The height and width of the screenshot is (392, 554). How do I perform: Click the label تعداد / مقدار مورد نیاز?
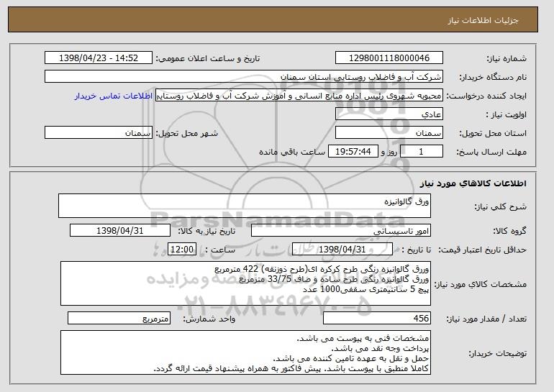pyautogui.click(x=486, y=319)
